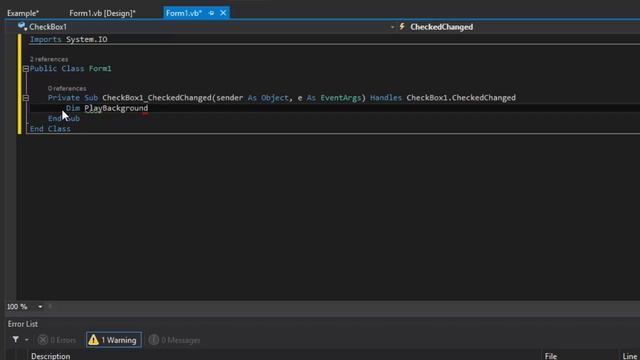
Task: Select the Form1.vb* code tab
Action: (x=184, y=13)
